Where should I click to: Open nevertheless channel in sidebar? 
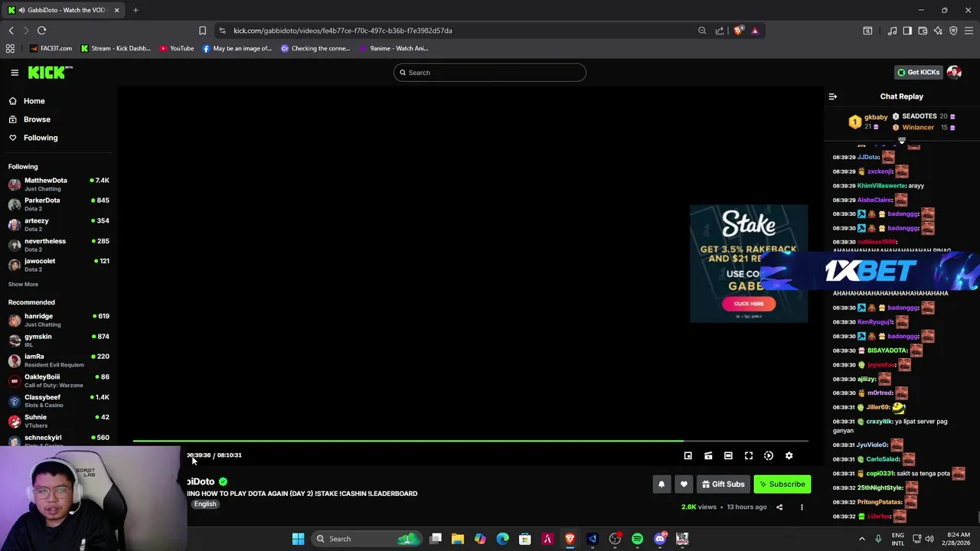(x=58, y=245)
